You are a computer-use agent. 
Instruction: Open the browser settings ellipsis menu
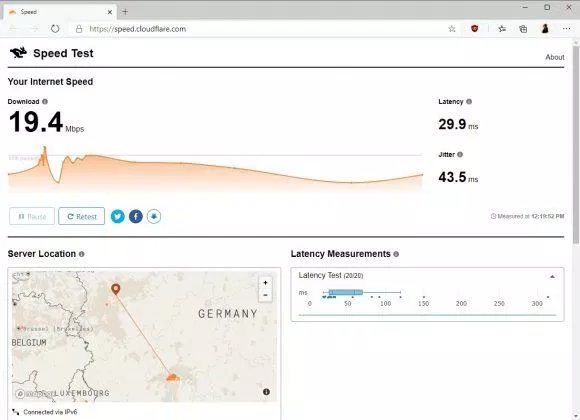pos(566,28)
